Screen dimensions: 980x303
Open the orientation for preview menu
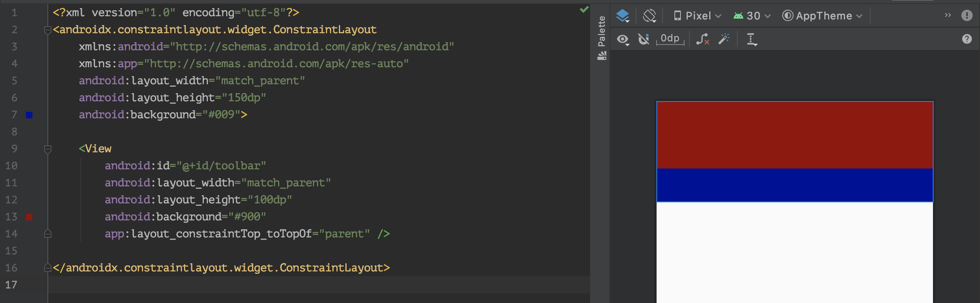[x=650, y=16]
